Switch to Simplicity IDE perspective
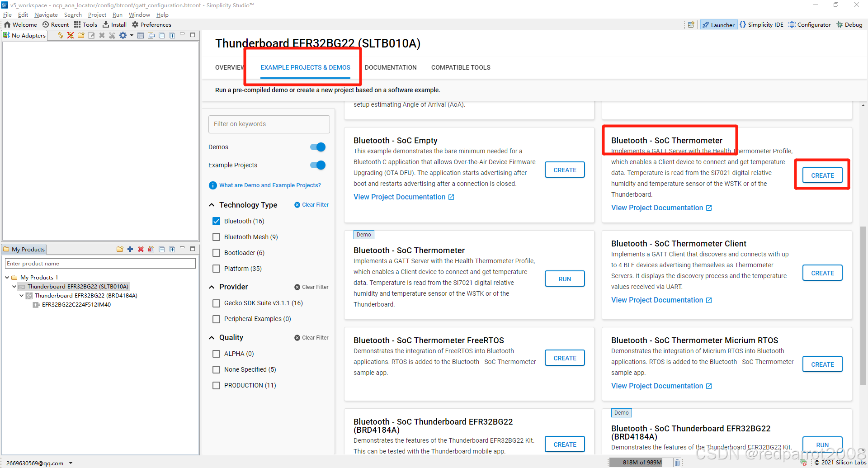This screenshot has height=468, width=868. [x=761, y=25]
